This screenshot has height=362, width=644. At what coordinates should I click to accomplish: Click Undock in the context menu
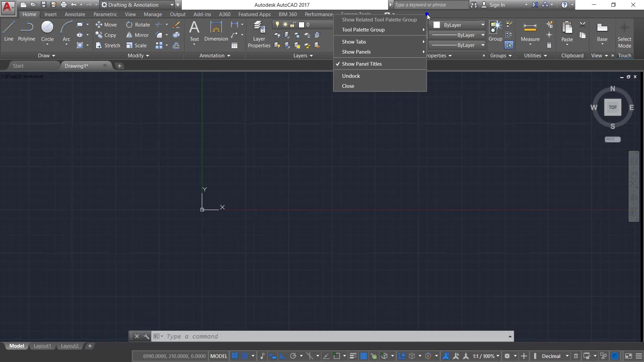click(351, 76)
